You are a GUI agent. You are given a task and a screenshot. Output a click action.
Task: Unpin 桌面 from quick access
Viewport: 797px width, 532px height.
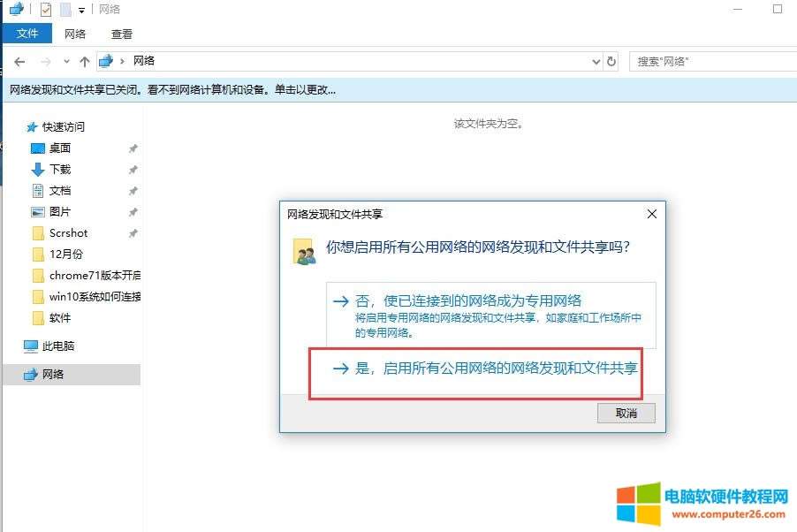(x=133, y=148)
